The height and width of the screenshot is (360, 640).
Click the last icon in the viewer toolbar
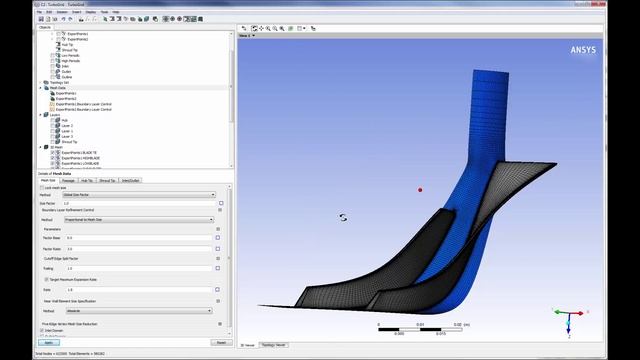tap(313, 28)
